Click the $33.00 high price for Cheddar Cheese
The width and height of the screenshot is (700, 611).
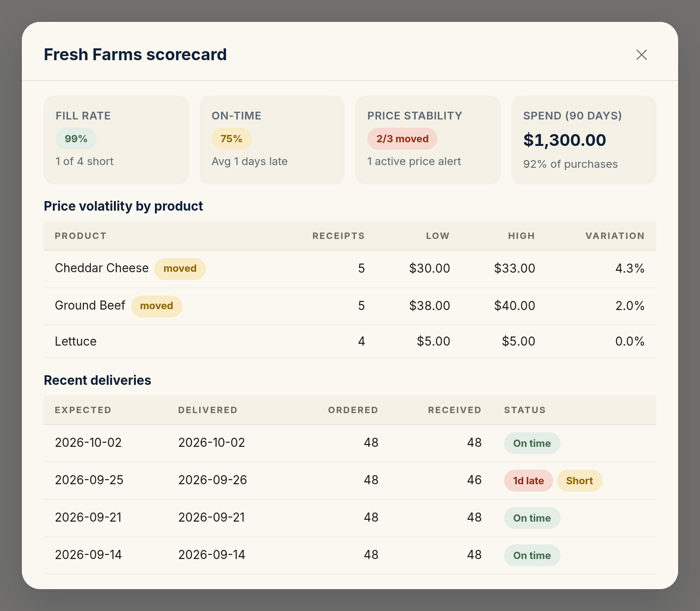point(515,268)
